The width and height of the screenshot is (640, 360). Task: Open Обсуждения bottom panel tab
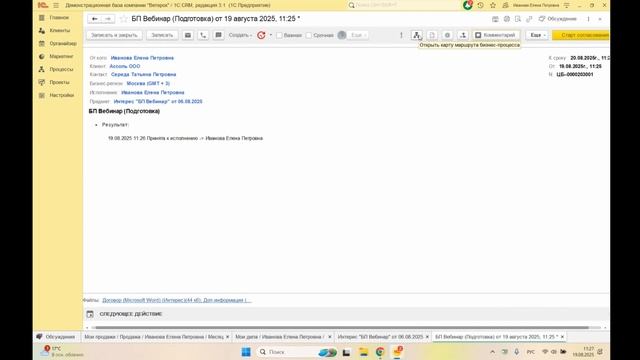click(x=56, y=337)
